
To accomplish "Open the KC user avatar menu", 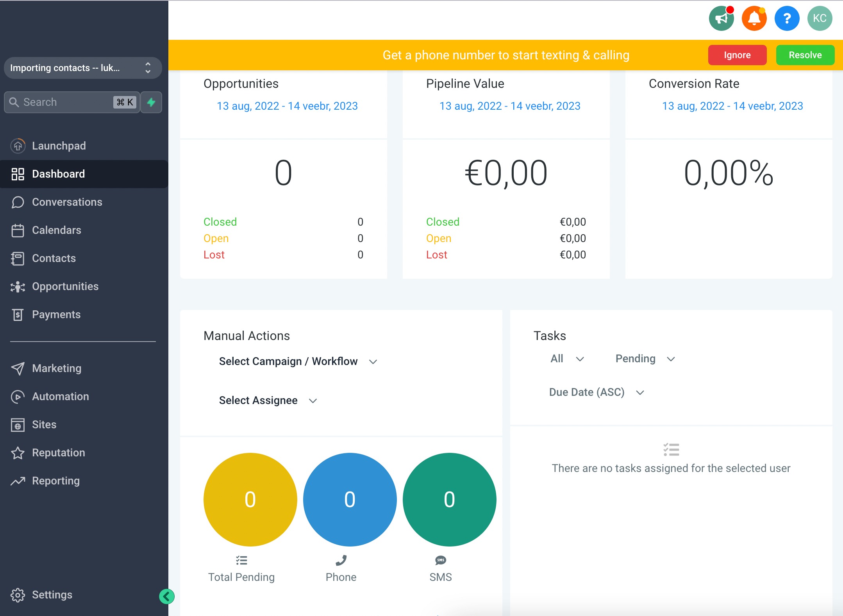I will point(819,18).
